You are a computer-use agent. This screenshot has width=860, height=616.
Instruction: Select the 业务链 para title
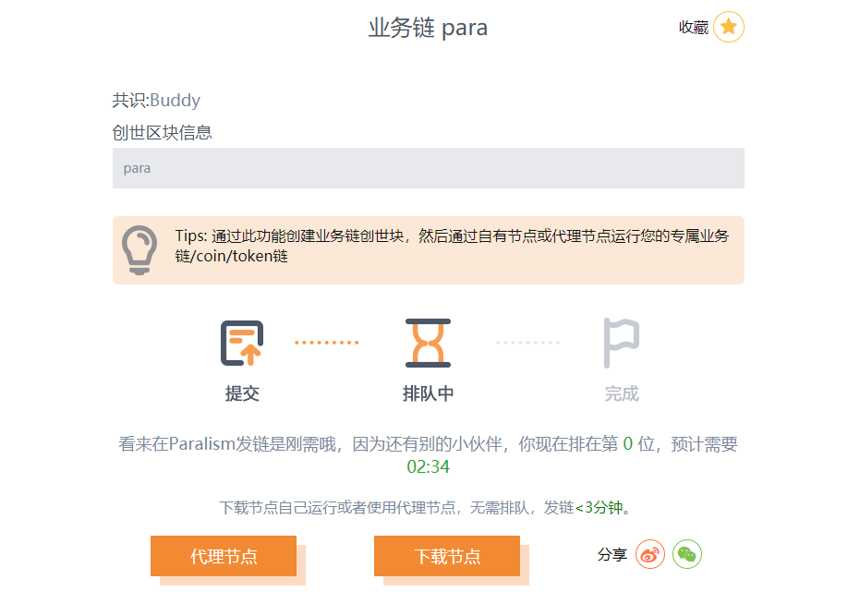pos(428,28)
